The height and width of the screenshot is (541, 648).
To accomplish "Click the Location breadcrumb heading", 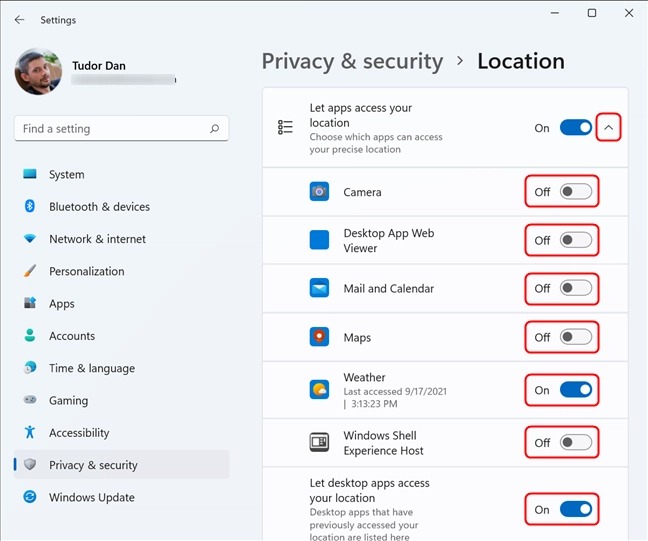I will 521,61.
